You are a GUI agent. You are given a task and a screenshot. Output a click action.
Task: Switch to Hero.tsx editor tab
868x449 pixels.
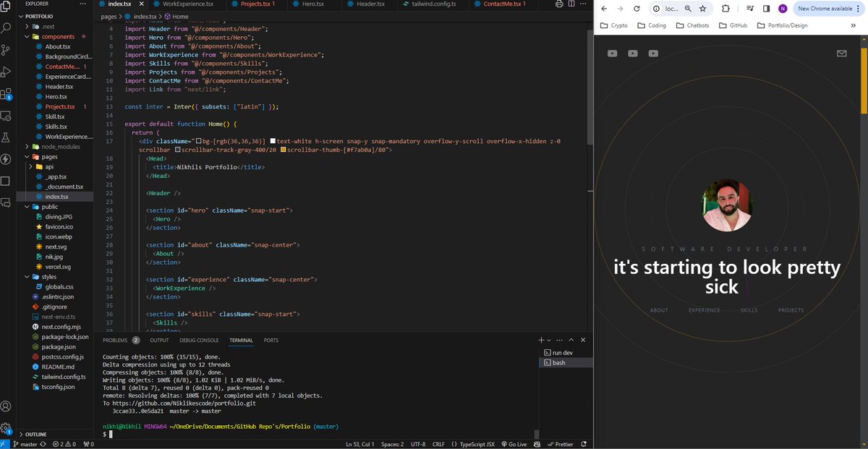pyautogui.click(x=314, y=4)
